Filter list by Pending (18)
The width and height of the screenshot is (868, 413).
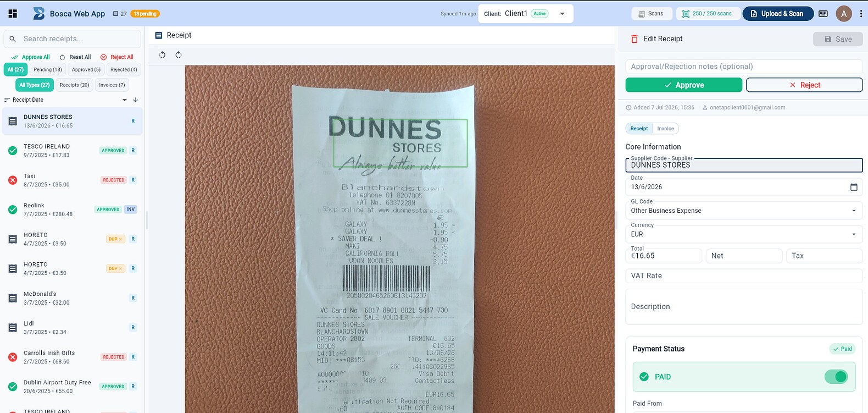coord(48,70)
